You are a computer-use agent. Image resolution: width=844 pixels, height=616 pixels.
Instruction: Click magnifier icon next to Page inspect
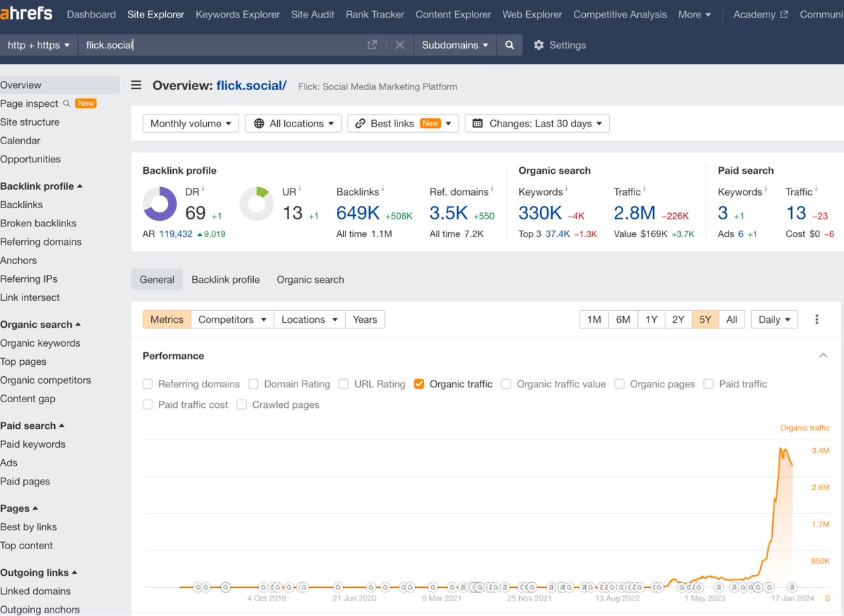[67, 103]
